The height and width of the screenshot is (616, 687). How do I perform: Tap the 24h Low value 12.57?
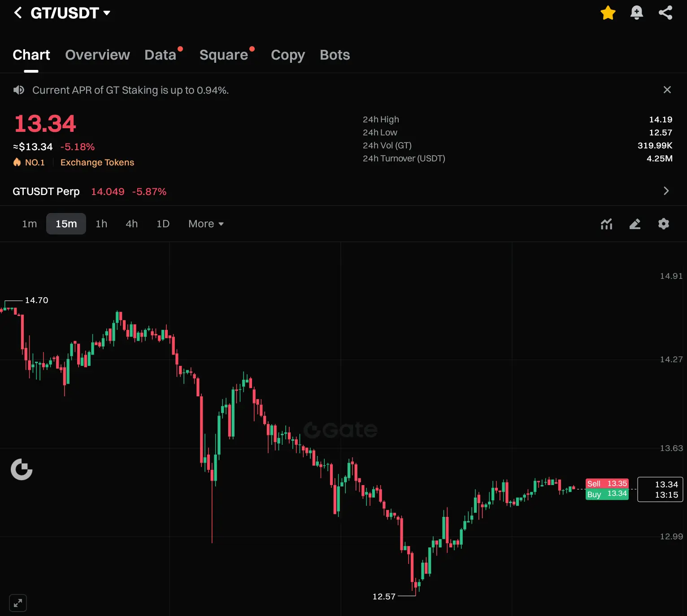click(661, 132)
